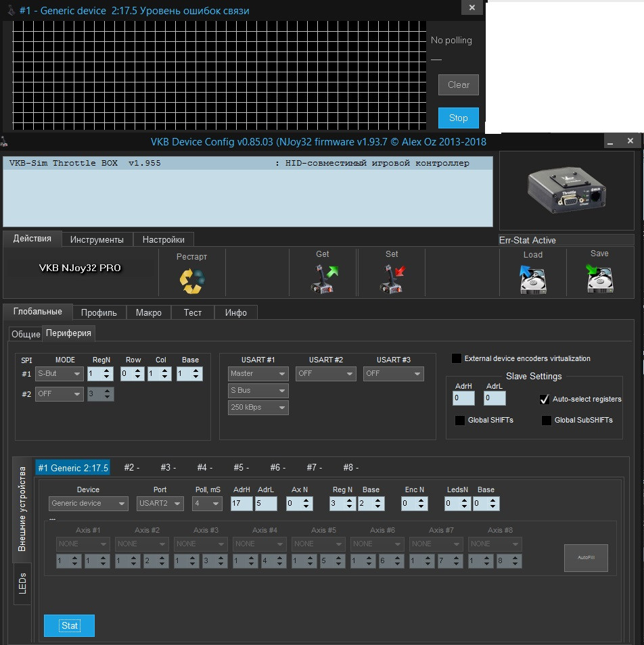The image size is (644, 645).
Task: Toggle External device encoders virtualization checkbox
Action: [x=457, y=358]
